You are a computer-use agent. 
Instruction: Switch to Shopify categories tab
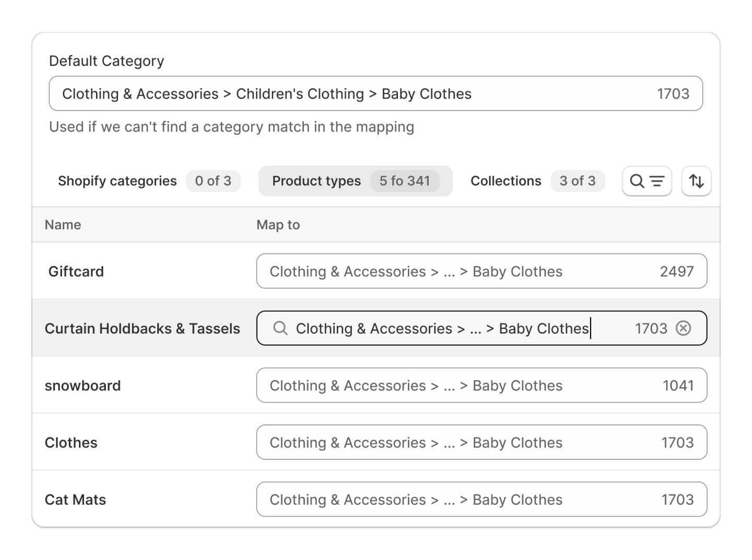(118, 181)
